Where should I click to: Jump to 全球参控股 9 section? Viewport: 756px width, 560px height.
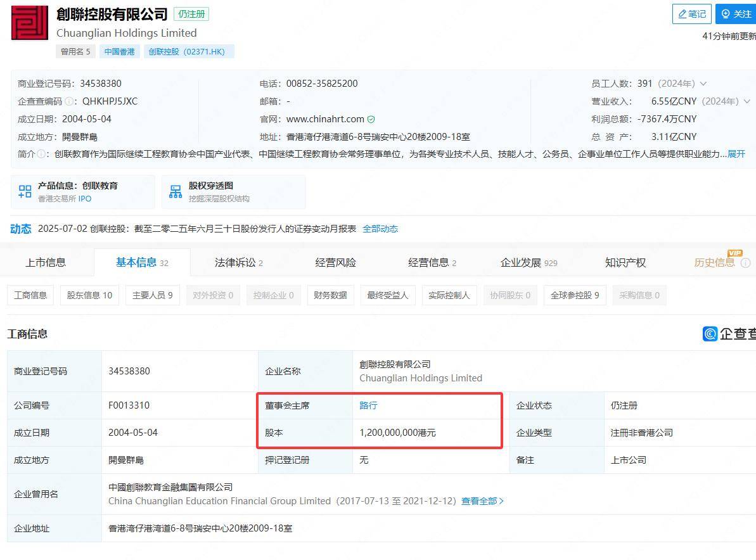click(575, 295)
